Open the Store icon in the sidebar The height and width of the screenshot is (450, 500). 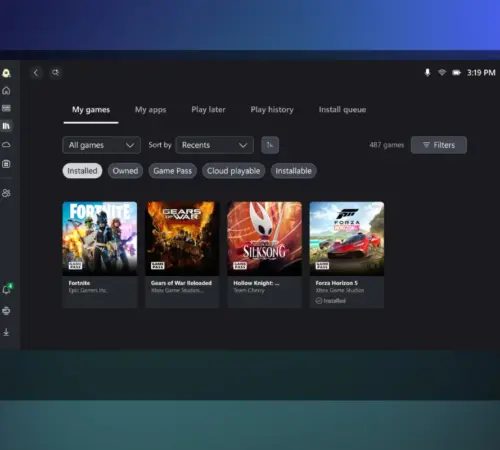coord(6,164)
